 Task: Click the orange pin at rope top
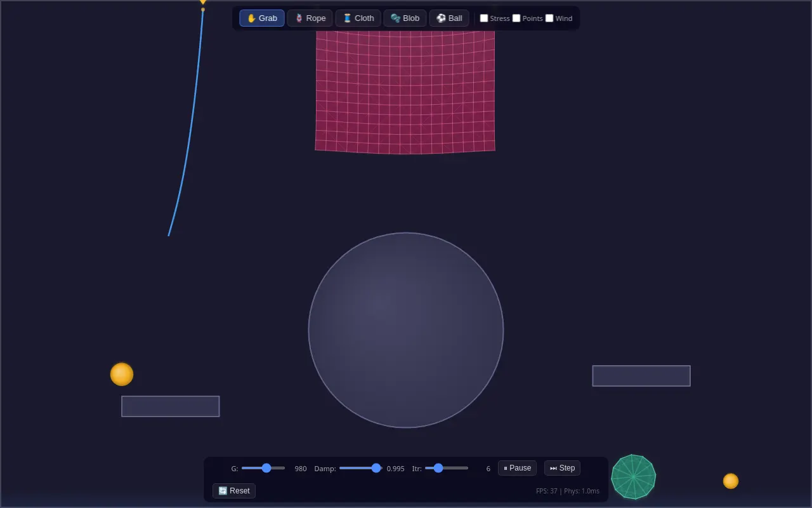[x=203, y=3]
